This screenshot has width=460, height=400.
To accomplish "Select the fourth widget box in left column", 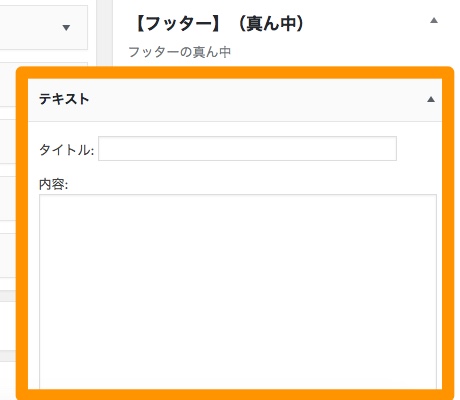I will (8, 198).
